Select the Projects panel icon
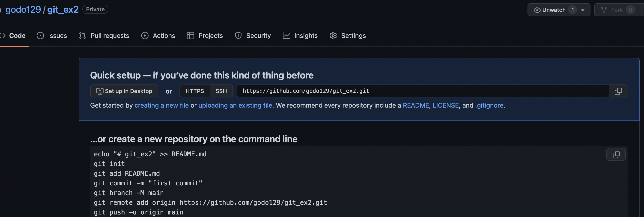Image resolution: width=644 pixels, height=217 pixels. [x=191, y=36]
